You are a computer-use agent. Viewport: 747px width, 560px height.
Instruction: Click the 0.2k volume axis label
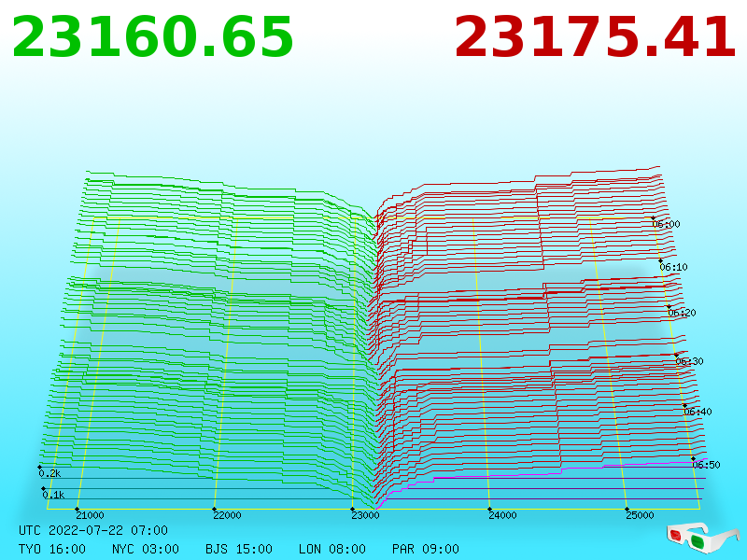(49, 473)
